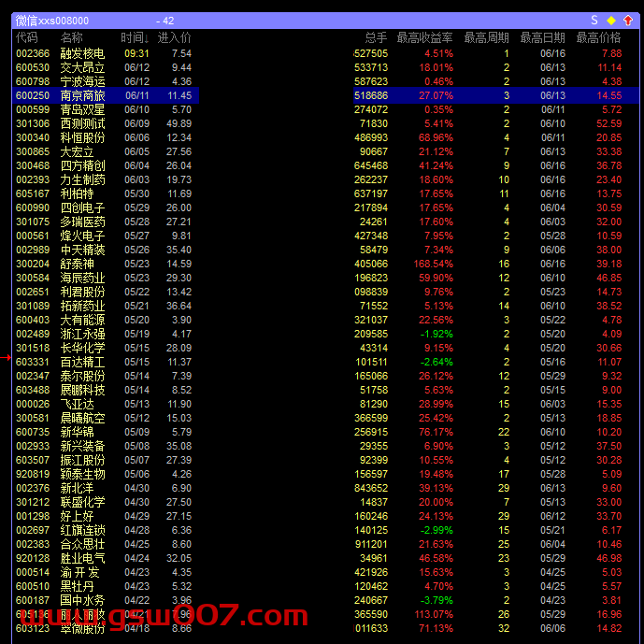Select the 大有能源 stock row

click(325, 320)
